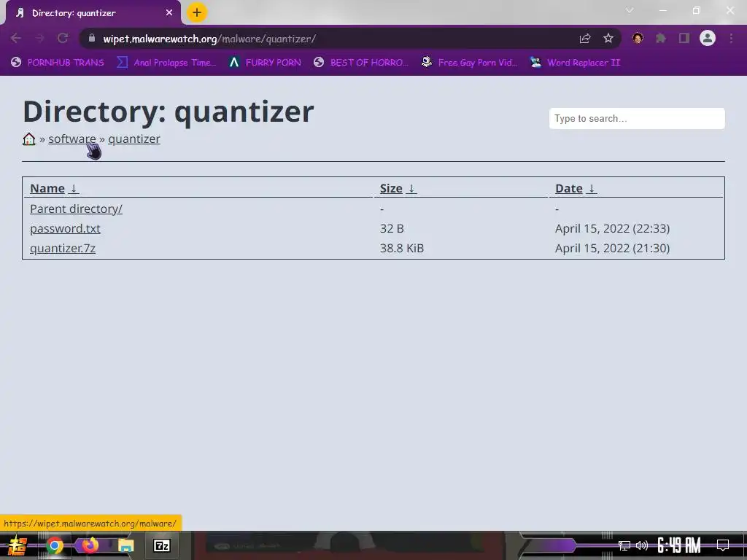Open the tab search chevron
Screen dimensions: 747x560
pyautogui.click(x=630, y=10)
